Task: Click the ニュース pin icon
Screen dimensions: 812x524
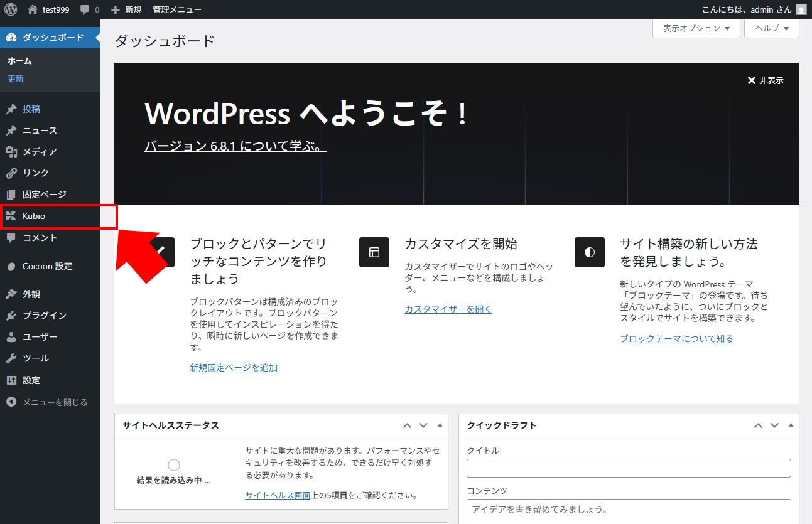Action: coord(11,131)
